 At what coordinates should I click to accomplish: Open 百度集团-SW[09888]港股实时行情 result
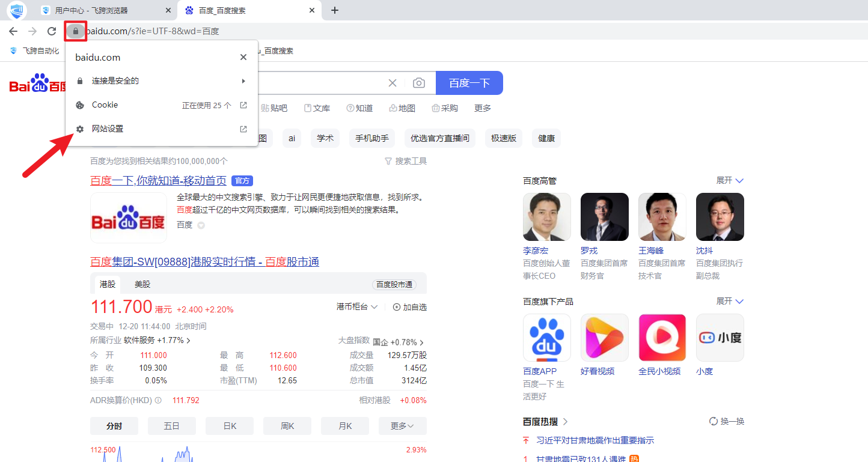[x=204, y=262]
